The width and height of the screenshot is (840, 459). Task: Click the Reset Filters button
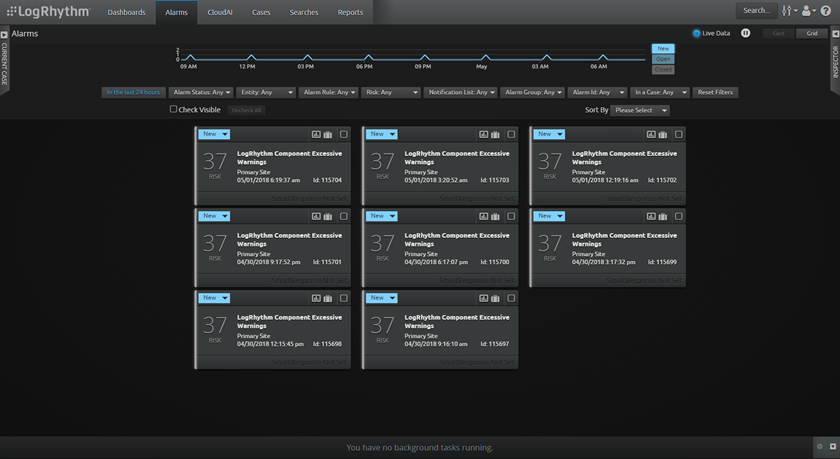coord(715,92)
